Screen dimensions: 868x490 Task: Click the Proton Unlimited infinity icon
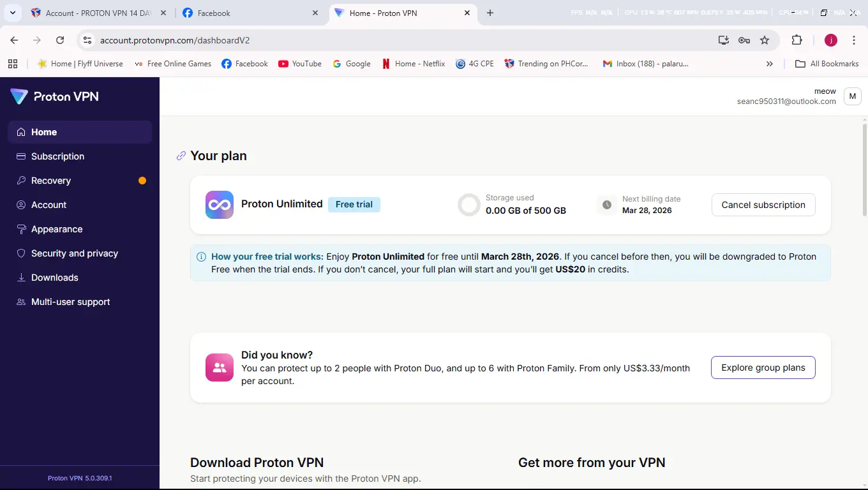[x=220, y=205]
